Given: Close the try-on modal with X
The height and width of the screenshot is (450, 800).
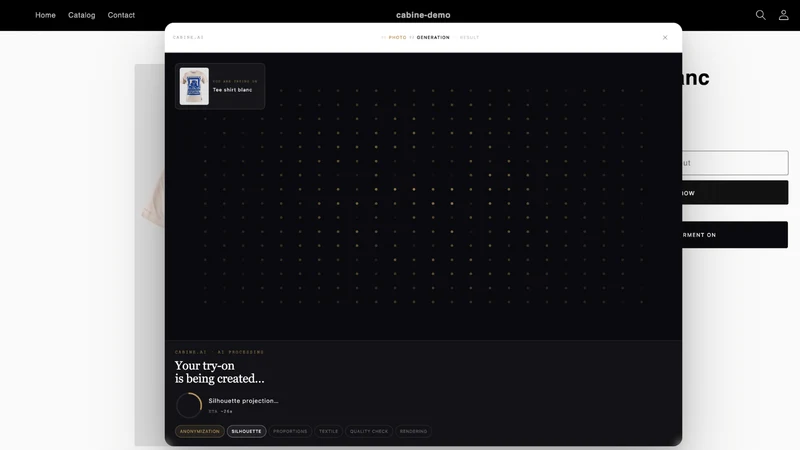Looking at the screenshot, I should click(x=665, y=37).
